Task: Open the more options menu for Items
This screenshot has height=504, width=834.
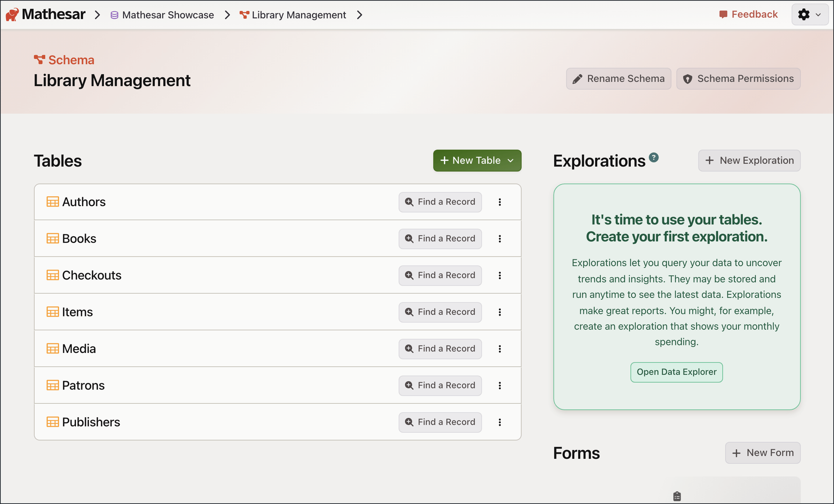Action: pos(500,312)
